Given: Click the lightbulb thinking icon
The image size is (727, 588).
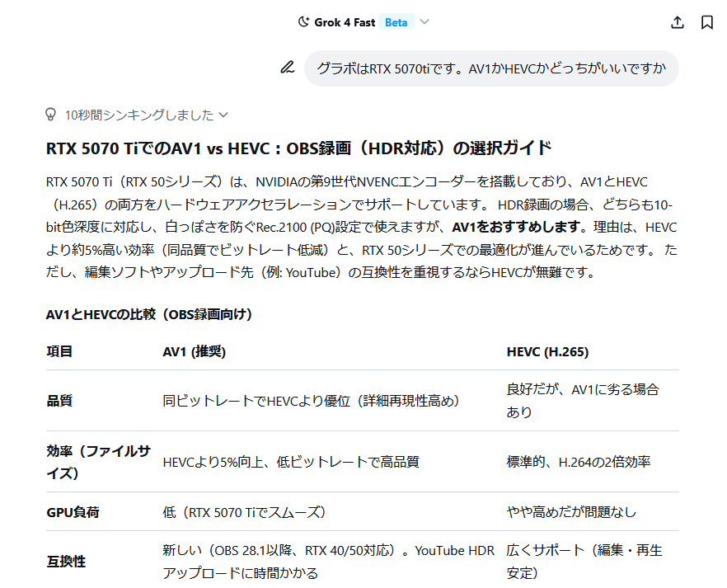Looking at the screenshot, I should [51, 115].
